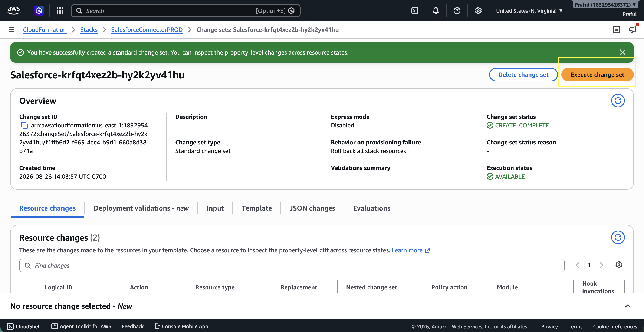The image size is (644, 332).
Task: Click the Policy action column header
Action: [450, 287]
